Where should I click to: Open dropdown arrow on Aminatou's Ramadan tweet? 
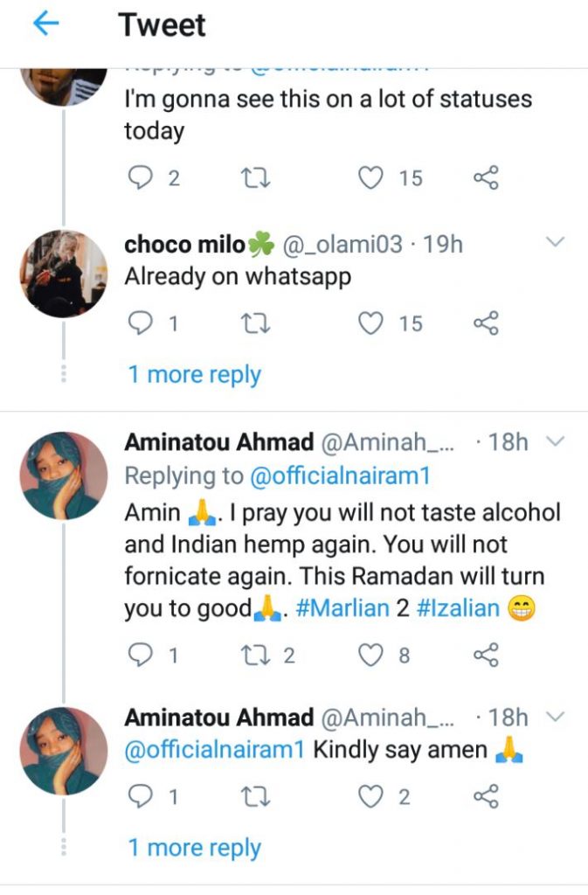[x=556, y=442]
